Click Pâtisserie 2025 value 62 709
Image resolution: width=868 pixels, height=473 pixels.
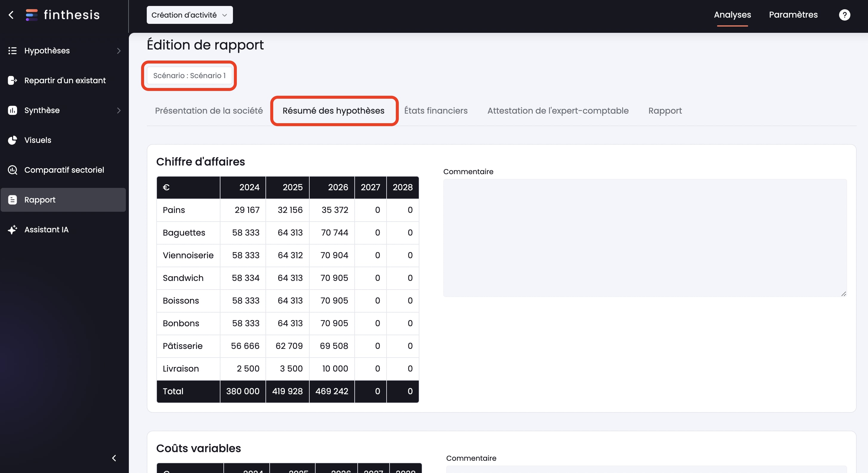(x=289, y=346)
